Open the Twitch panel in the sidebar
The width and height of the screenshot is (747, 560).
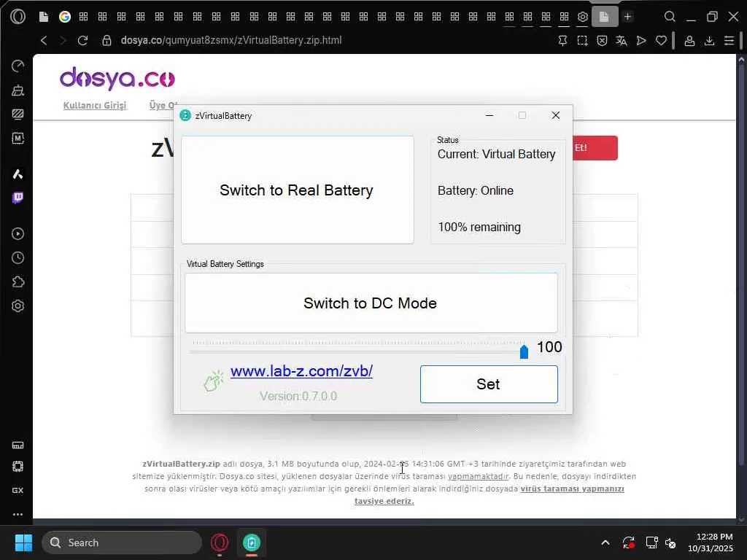18,198
